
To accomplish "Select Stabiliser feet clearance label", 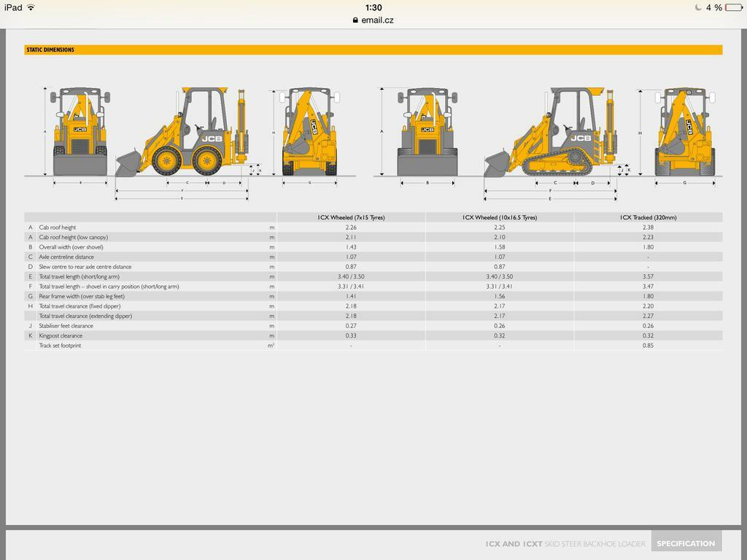I will point(66,326).
